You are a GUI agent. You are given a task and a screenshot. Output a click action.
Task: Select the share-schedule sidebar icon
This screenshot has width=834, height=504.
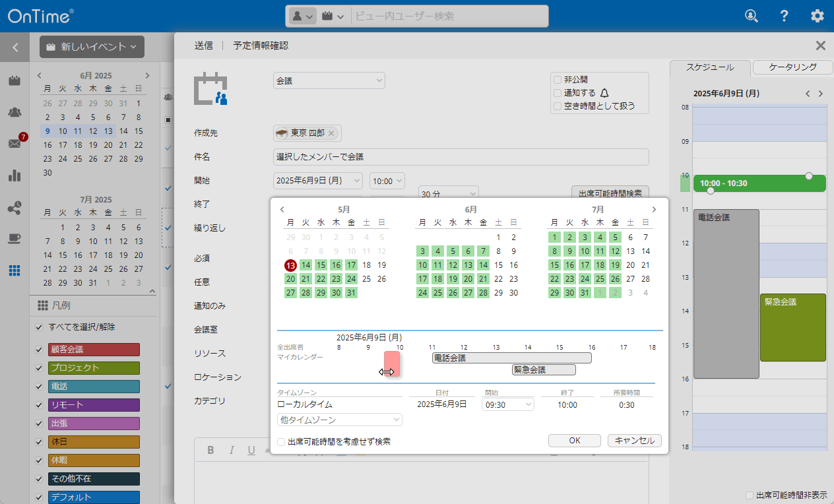pyautogui.click(x=15, y=207)
